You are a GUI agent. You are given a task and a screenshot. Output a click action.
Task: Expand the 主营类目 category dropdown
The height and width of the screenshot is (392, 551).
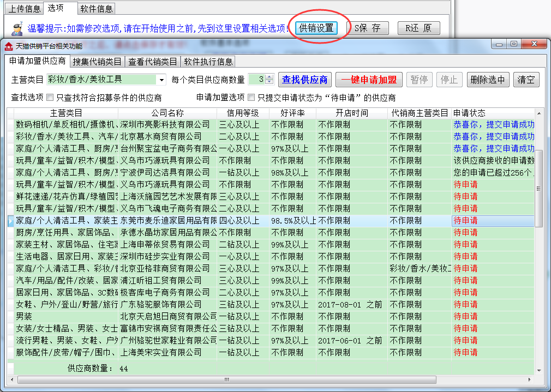click(161, 80)
